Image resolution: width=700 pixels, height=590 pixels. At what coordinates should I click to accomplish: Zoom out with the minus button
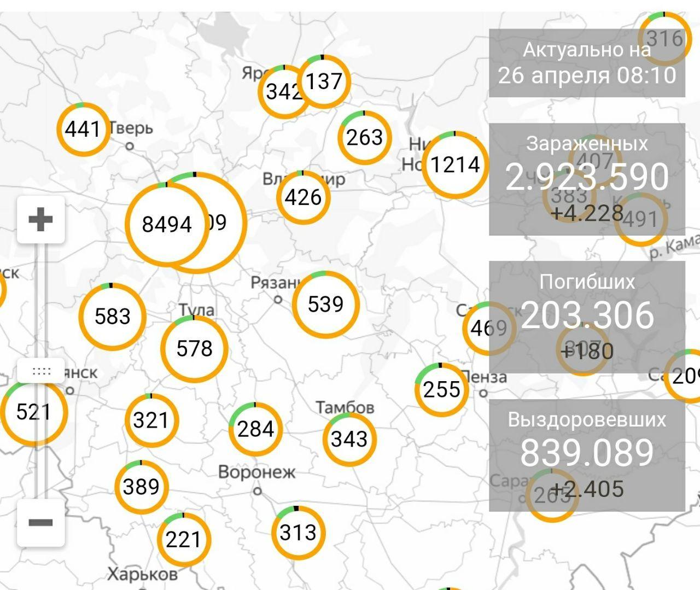tap(40, 523)
